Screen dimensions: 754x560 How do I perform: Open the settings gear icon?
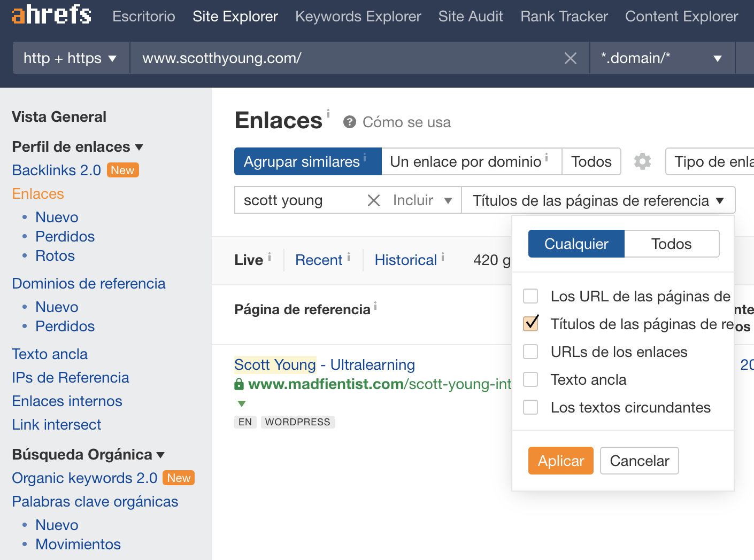click(642, 161)
